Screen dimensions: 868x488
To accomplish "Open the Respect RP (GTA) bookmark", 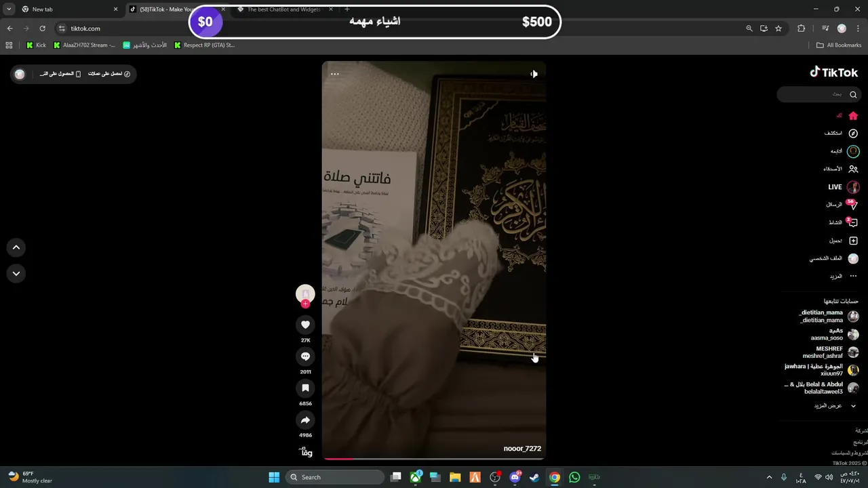I will click(x=205, y=45).
